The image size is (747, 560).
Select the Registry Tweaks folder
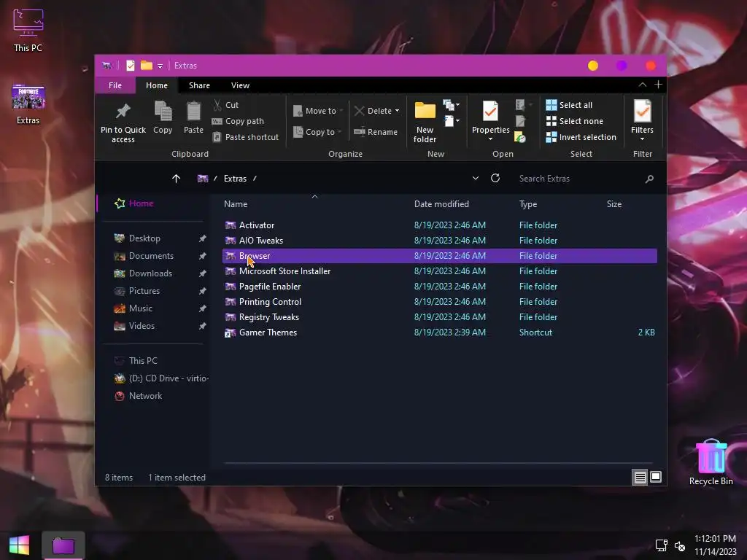click(x=439, y=316)
